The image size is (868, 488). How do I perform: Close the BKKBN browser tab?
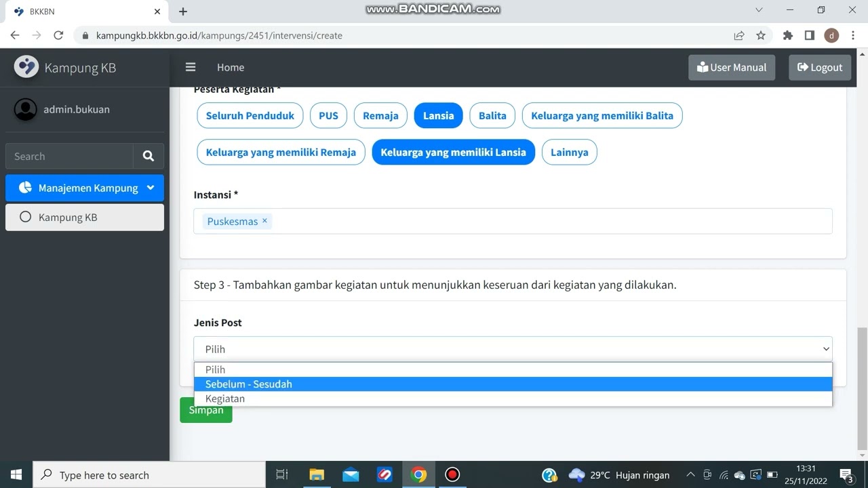point(157,12)
